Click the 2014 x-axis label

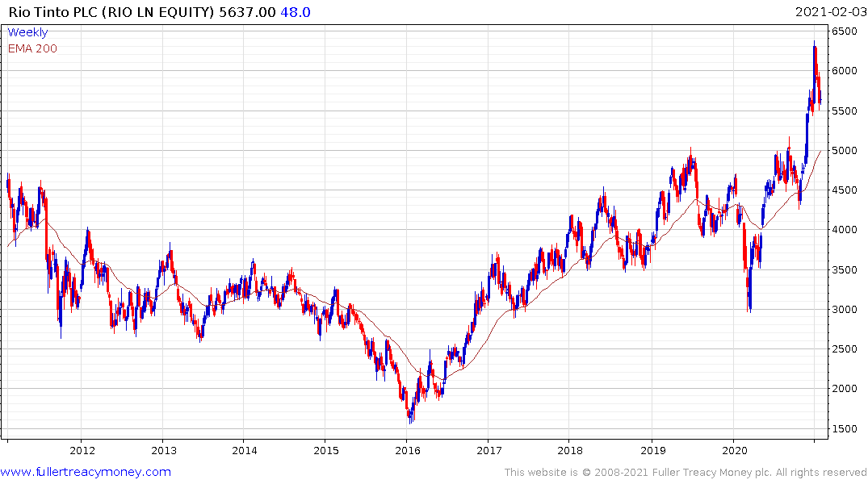tap(245, 450)
